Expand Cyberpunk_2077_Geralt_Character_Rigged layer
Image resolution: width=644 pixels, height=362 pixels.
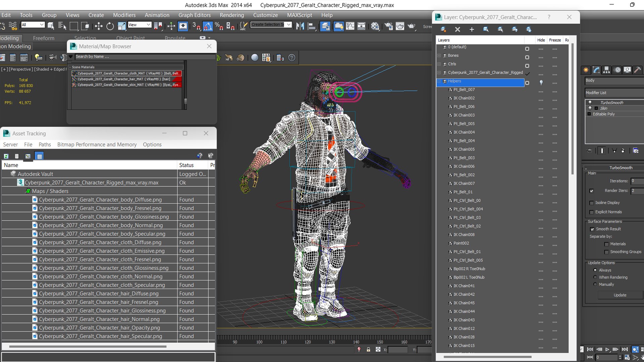tap(439, 73)
